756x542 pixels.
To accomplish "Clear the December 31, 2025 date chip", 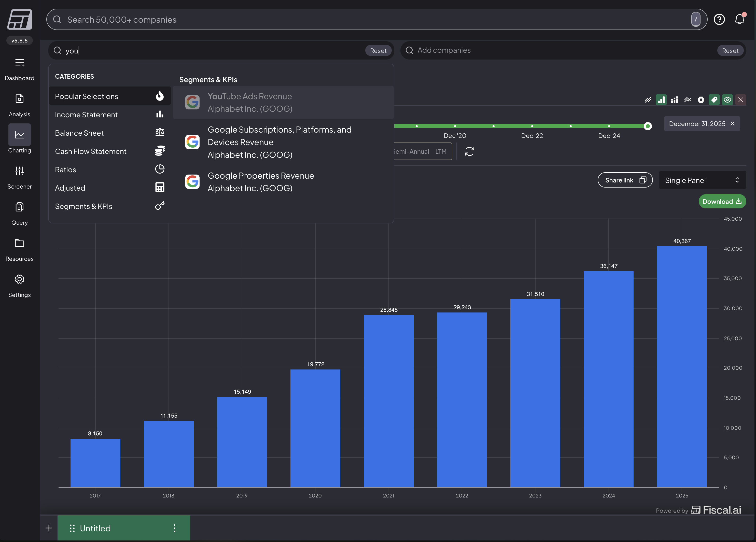I will pyautogui.click(x=732, y=124).
